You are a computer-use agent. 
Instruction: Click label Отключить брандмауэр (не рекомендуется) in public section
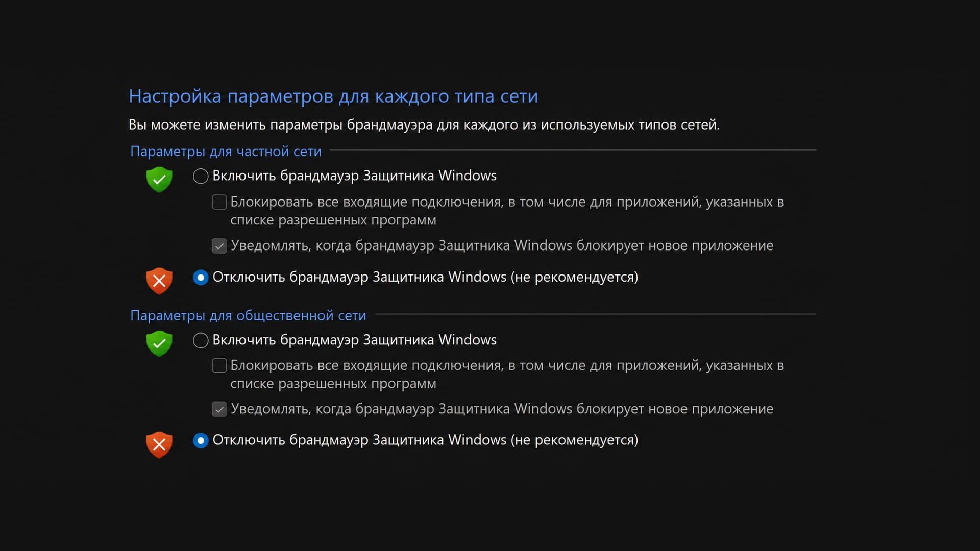(425, 440)
